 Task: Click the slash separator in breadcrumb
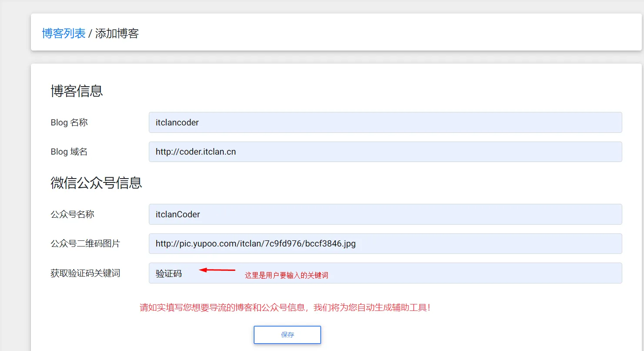click(90, 34)
